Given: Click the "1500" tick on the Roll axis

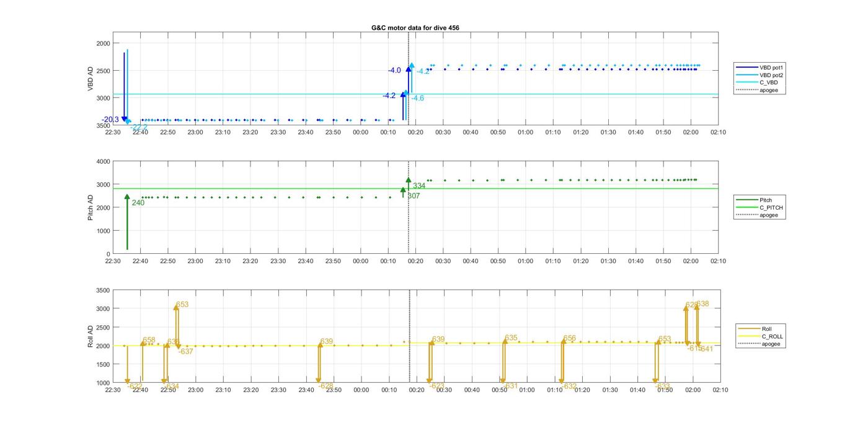Looking at the screenshot, I should pyautogui.click(x=102, y=364).
